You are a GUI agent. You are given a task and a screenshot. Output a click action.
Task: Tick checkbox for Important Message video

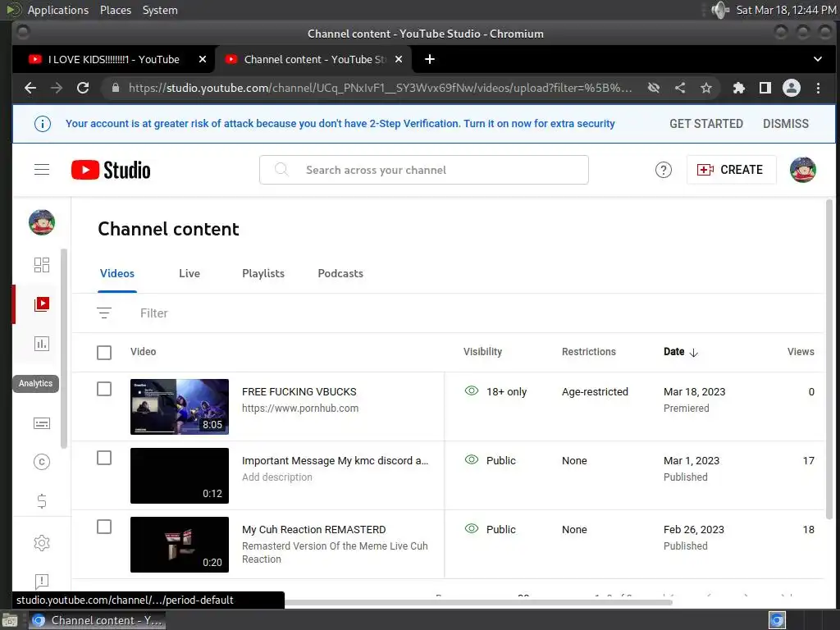coord(104,458)
